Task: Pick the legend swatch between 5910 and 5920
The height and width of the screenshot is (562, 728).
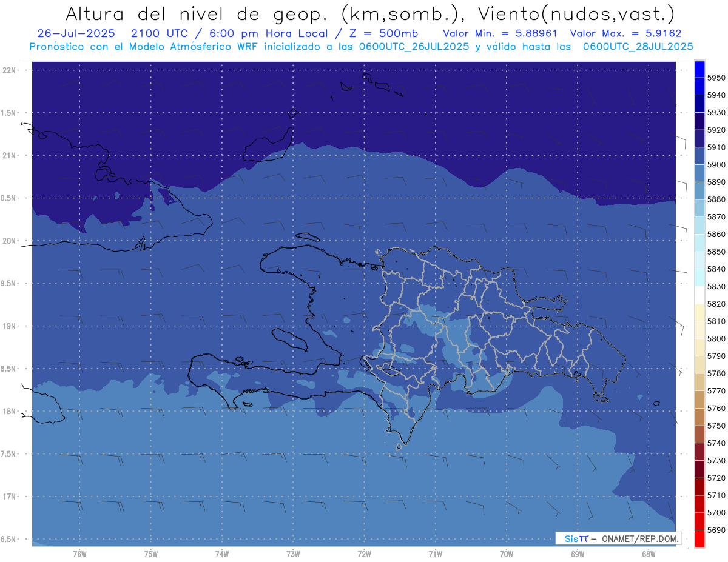Action: tap(699, 138)
